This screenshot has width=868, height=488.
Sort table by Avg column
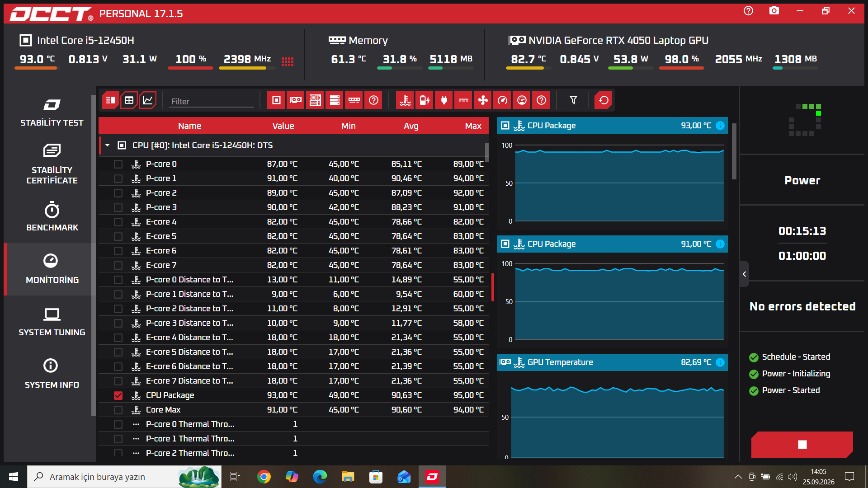tap(411, 126)
